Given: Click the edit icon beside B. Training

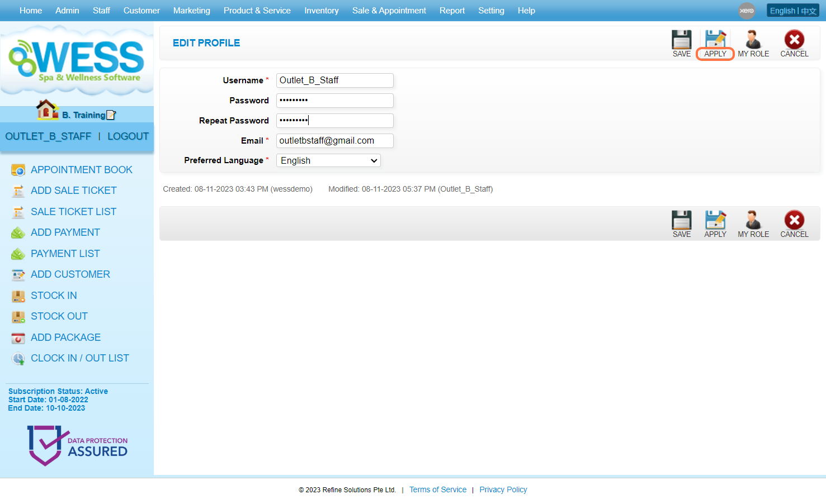Looking at the screenshot, I should (x=111, y=115).
